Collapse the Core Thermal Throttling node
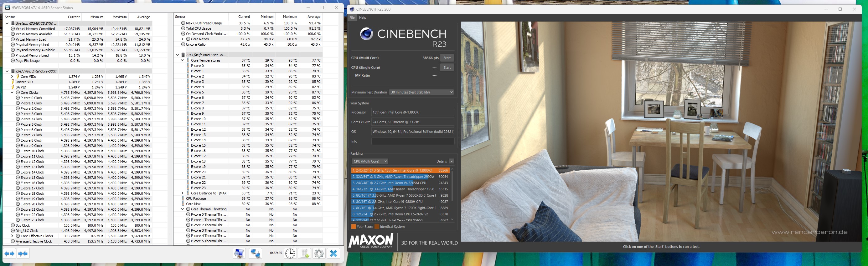868x266 pixels. [183, 209]
